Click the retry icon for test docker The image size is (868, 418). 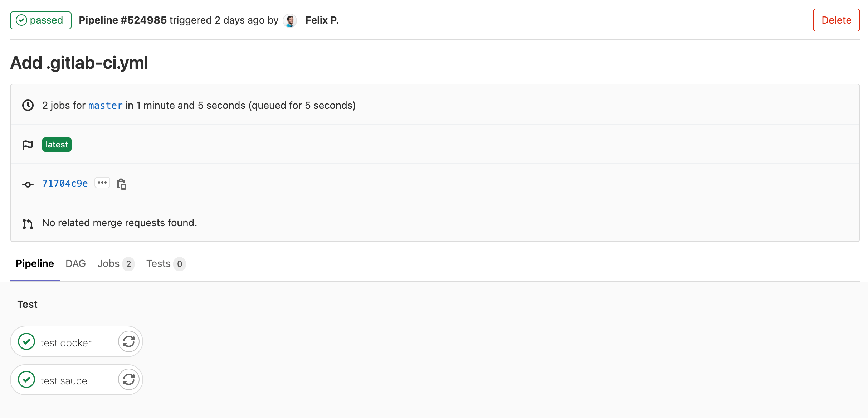(128, 342)
